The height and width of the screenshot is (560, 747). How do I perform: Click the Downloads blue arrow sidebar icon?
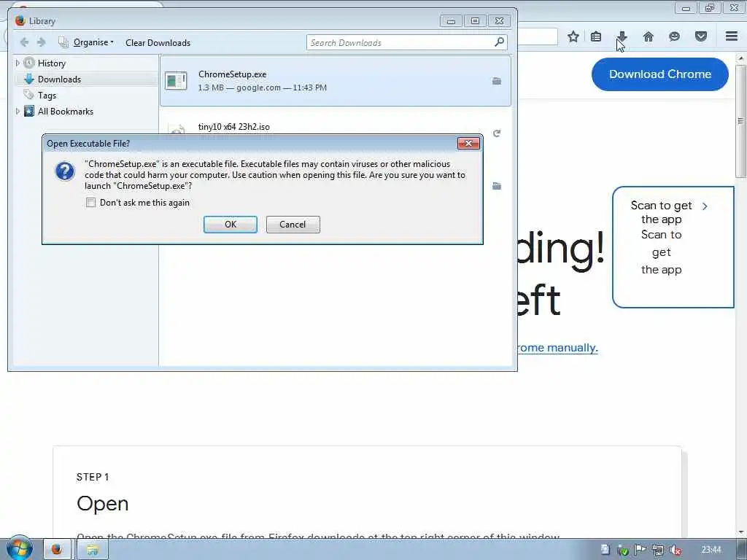[x=29, y=79]
